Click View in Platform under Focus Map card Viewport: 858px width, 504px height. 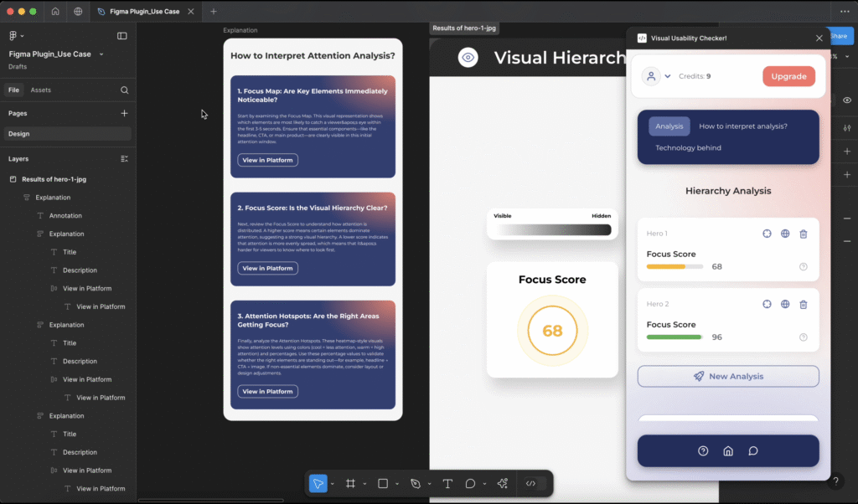click(x=267, y=160)
